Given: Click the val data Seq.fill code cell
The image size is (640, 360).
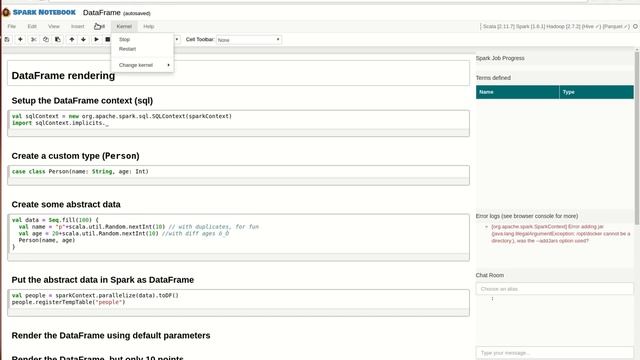Looking at the screenshot, I should click(238, 237).
